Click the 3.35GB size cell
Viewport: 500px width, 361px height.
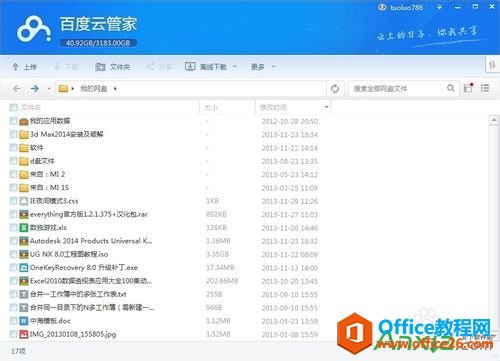217,254
